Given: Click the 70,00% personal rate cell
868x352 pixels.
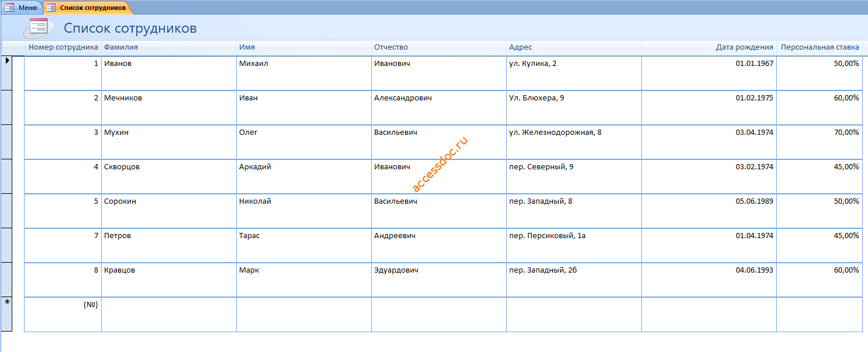Looking at the screenshot, I should tap(819, 142).
